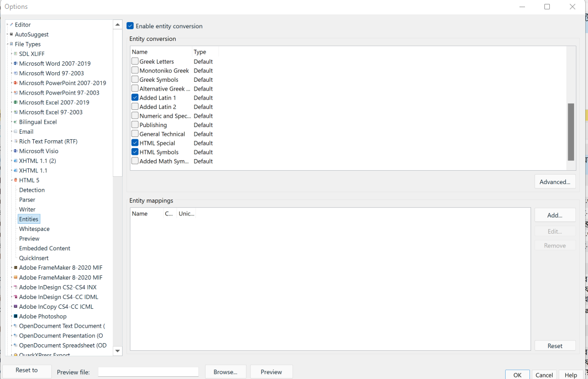Click the Editor pencil icon in tree
The image size is (588, 379).
tap(11, 24)
